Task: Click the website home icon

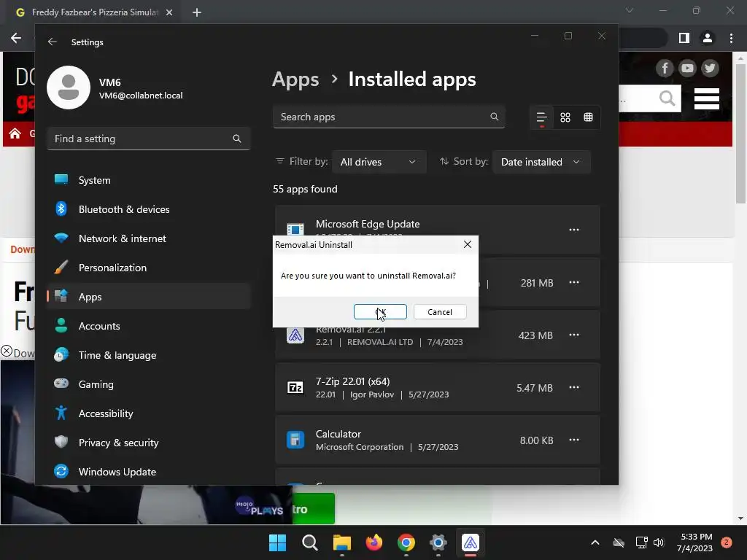Action: 15,133
